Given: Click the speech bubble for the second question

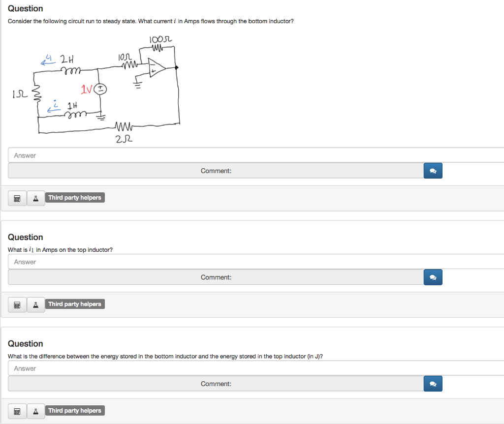Looking at the screenshot, I should [x=433, y=277].
